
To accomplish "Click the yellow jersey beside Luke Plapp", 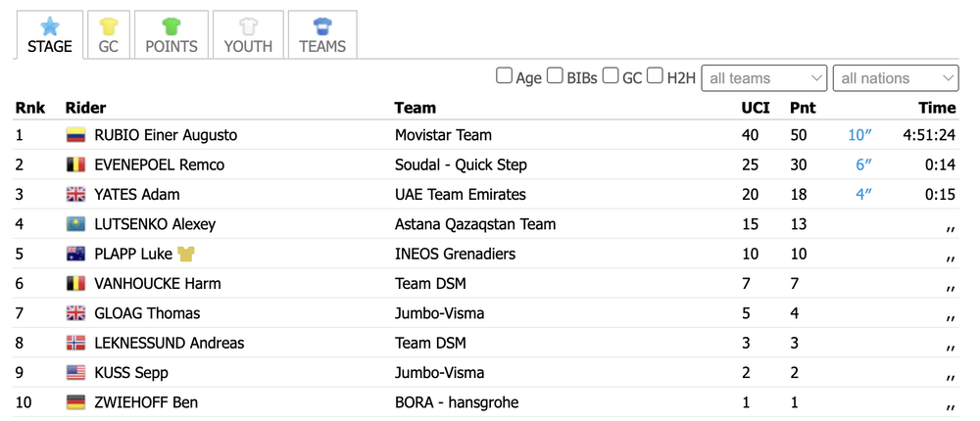I will 186,254.
